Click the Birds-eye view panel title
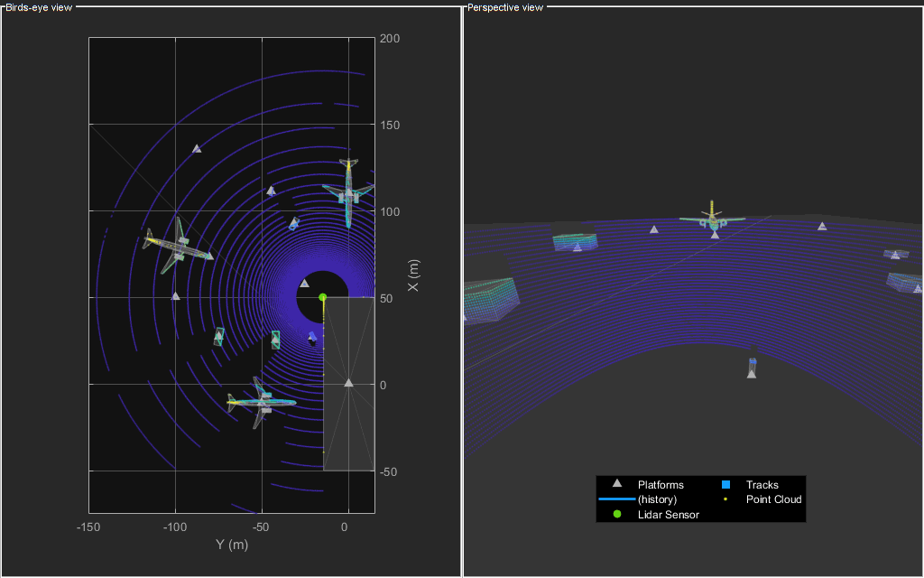 [39, 7]
